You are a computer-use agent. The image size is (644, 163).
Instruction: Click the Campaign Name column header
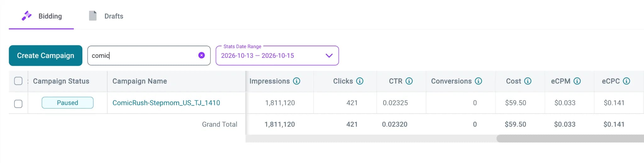[x=140, y=81]
